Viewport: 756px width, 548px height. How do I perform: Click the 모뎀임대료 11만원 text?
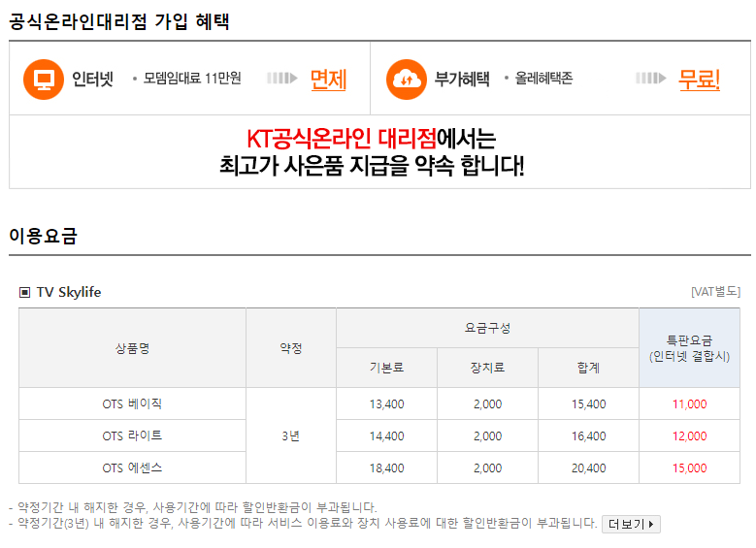(192, 79)
